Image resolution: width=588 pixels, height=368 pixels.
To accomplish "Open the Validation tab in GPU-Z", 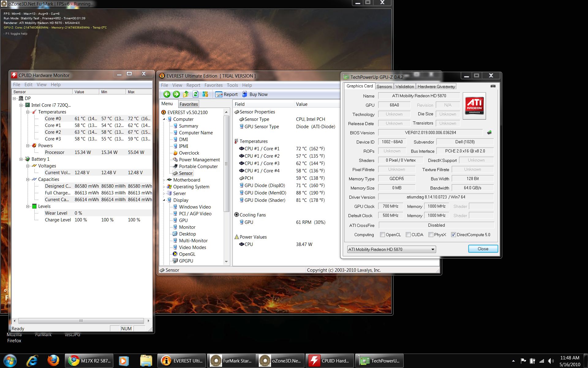I will click(x=404, y=86).
